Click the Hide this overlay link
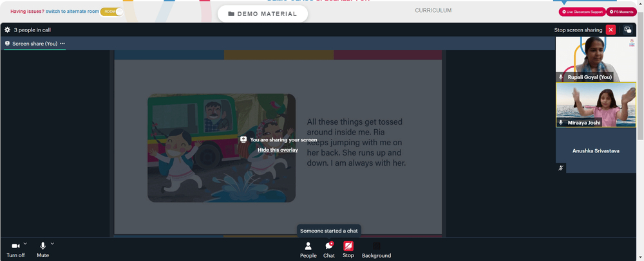 [278, 150]
